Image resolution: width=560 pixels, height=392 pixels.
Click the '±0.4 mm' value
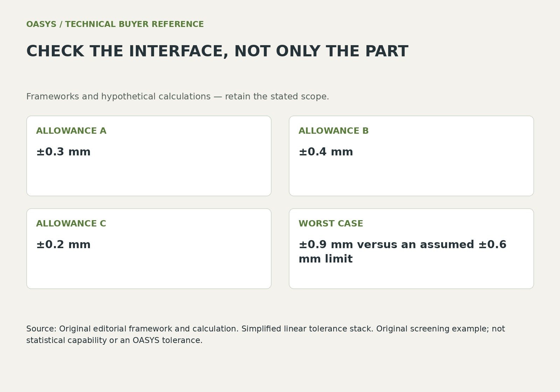326,152
